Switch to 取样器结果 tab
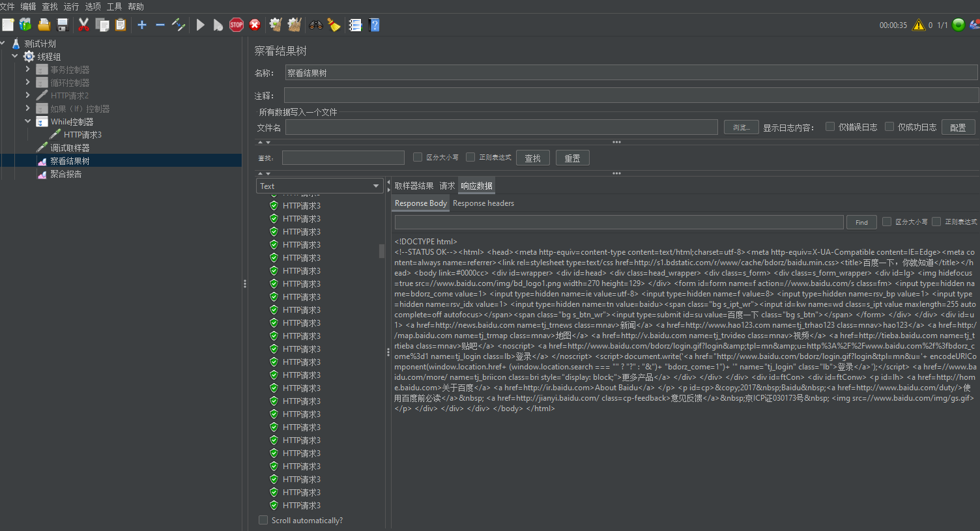This screenshot has height=531, width=980. [x=414, y=186]
